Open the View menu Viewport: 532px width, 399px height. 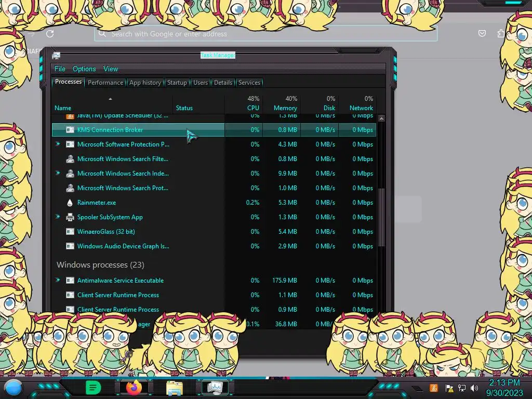111,69
